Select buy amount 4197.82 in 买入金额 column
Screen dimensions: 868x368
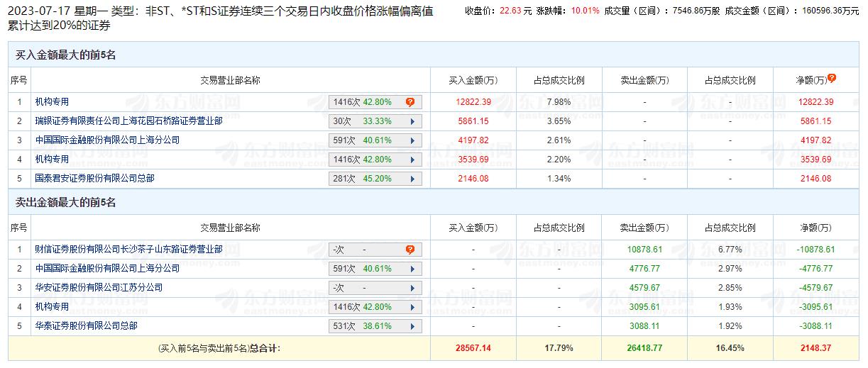point(473,140)
